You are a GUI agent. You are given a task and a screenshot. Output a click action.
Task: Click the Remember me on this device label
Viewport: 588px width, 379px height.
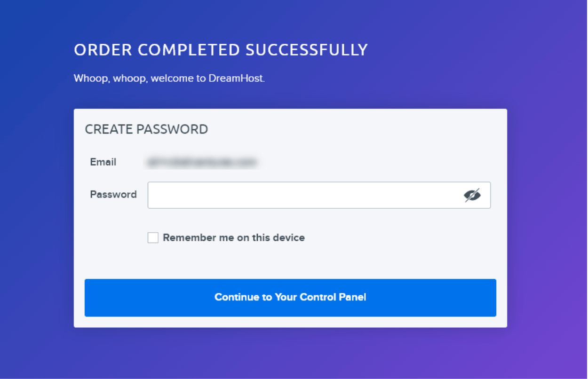click(234, 237)
